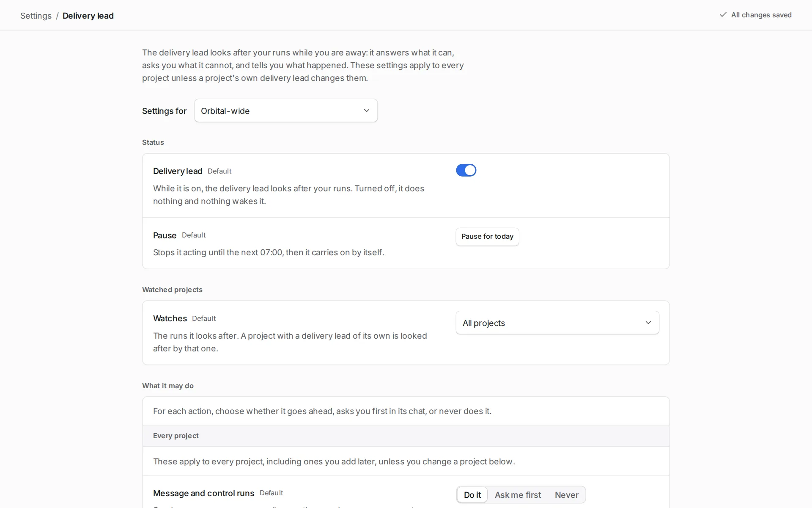The width and height of the screenshot is (812, 508).
Task: Click the Default tag next to Pause
Action: pyautogui.click(x=194, y=235)
